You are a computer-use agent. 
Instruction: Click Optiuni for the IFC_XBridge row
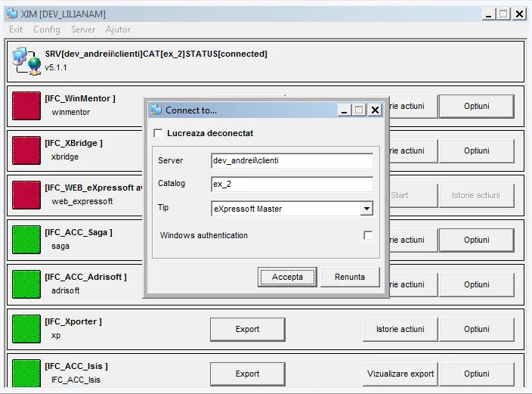click(477, 150)
